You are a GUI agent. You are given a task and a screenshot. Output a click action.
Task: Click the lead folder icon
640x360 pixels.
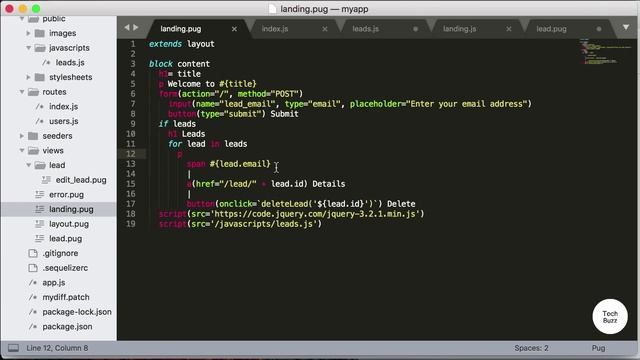coord(40,165)
